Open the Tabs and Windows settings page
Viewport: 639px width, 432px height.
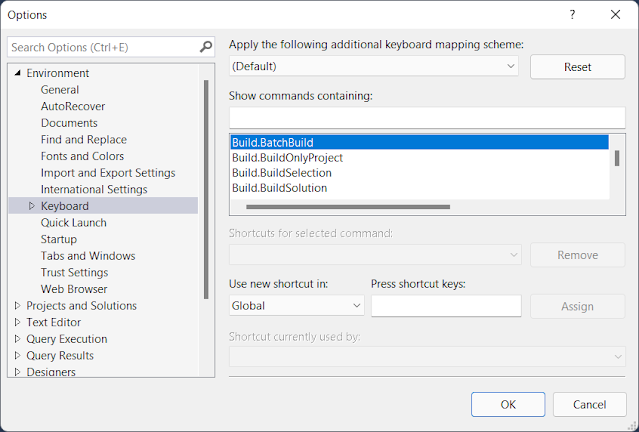87,256
